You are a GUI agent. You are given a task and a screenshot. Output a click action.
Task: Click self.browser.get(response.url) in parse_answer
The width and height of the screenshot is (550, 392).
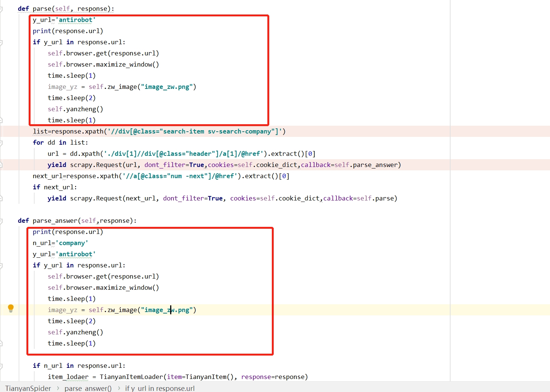(103, 276)
